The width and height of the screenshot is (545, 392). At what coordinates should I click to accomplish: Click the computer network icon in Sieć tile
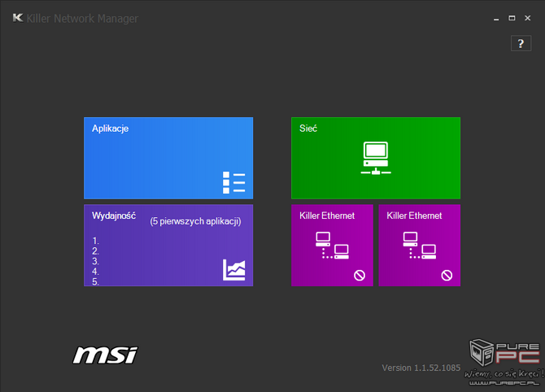pyautogui.click(x=376, y=158)
